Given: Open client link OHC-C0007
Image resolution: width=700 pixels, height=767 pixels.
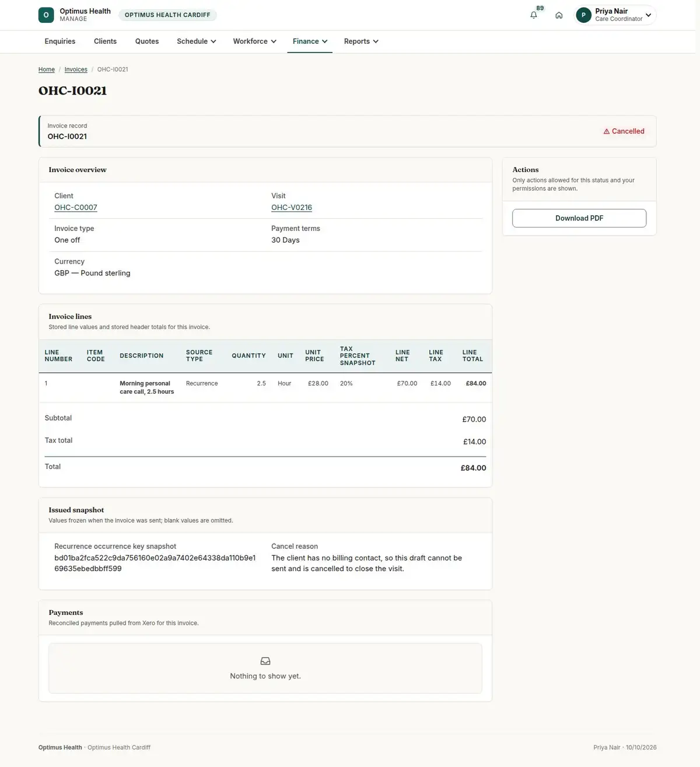Looking at the screenshot, I should [x=76, y=208].
